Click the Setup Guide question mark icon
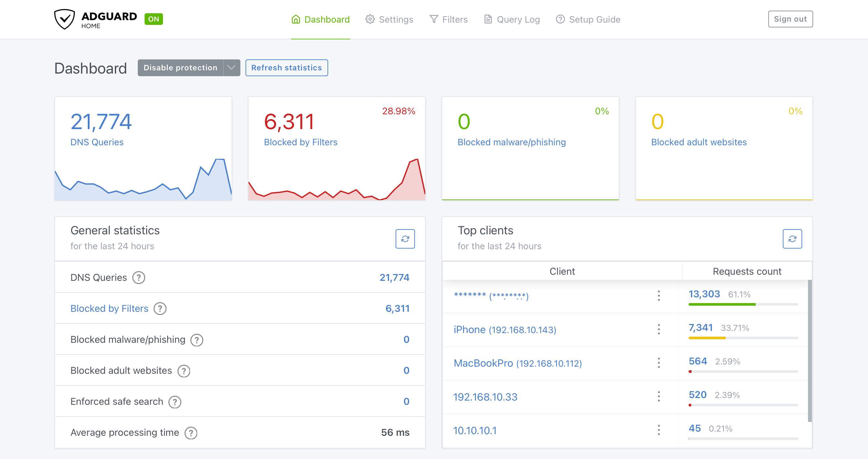Viewport: 868px width, 459px height. (x=560, y=19)
